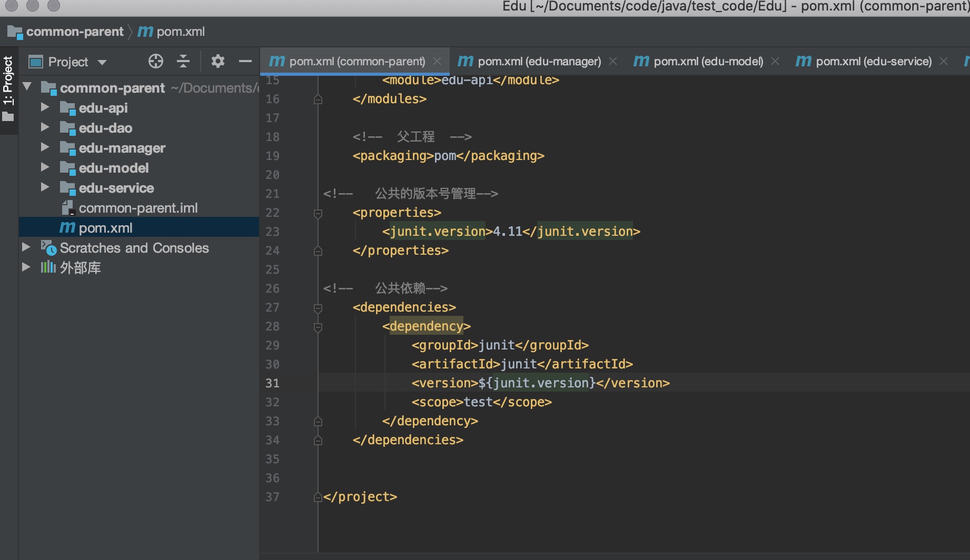
Task: Expand Scratches and Consoles node
Action: coord(26,247)
